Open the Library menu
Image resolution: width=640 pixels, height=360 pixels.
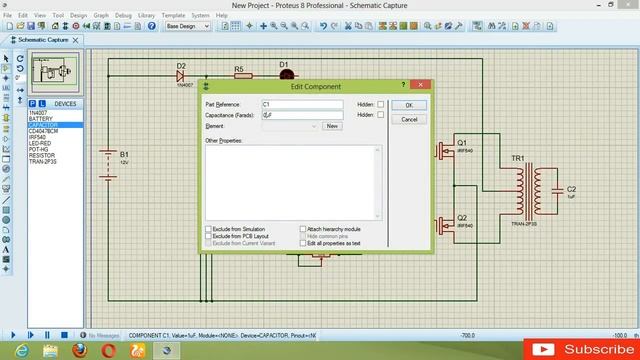[146, 16]
